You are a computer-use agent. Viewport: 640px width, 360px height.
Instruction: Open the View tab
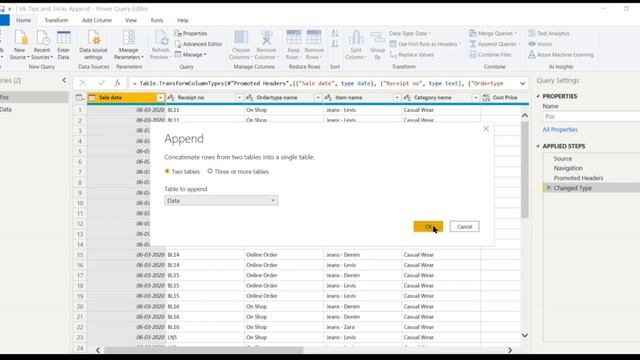pyautogui.click(x=131, y=20)
